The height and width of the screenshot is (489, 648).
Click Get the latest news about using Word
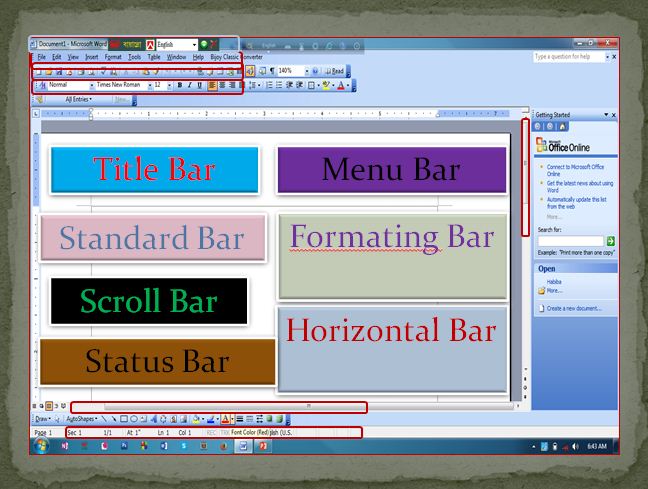pyautogui.click(x=580, y=186)
